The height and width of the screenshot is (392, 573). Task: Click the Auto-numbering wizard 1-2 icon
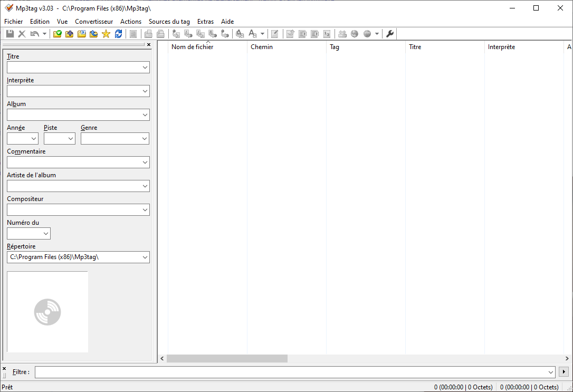pos(327,34)
